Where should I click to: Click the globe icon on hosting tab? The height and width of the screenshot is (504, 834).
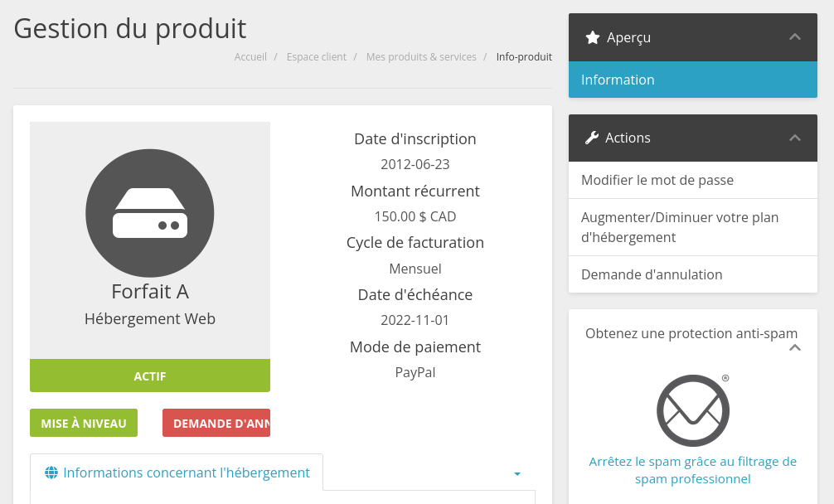pyautogui.click(x=51, y=472)
